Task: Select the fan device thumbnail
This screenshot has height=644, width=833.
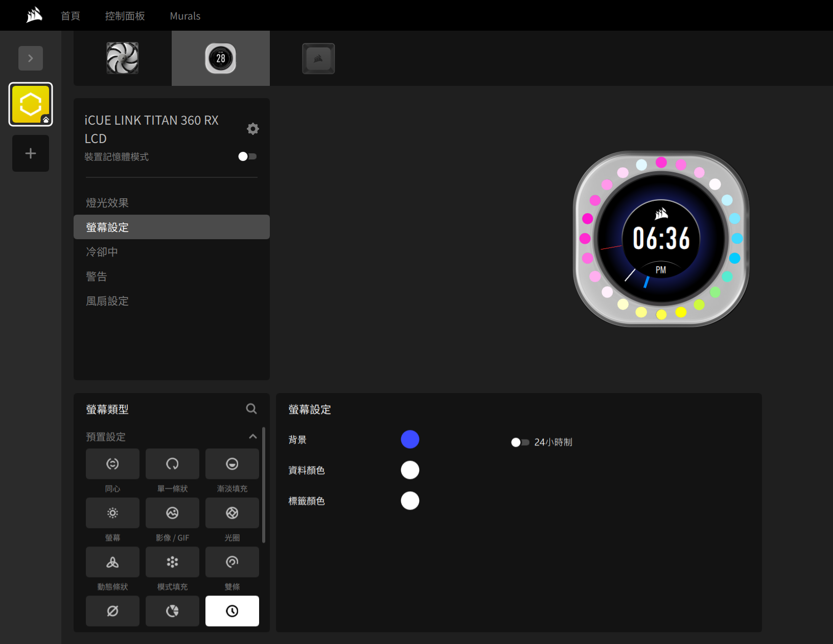Action: (x=123, y=58)
